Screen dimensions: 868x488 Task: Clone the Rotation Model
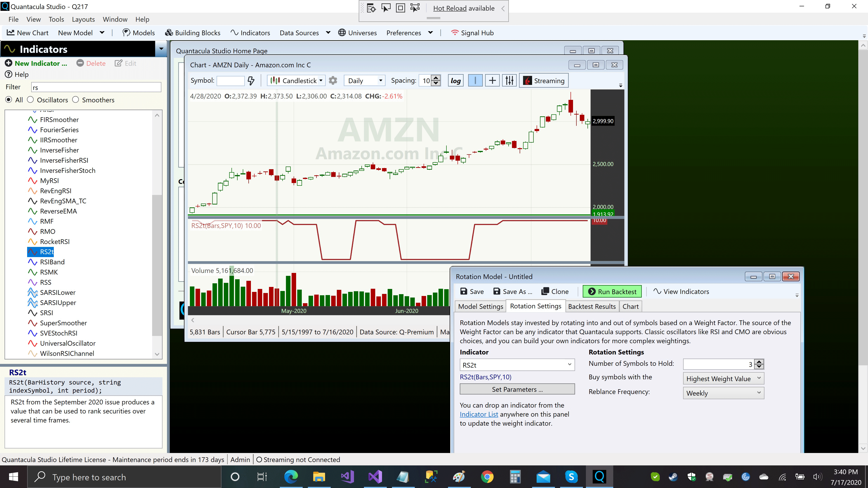[555, 291]
